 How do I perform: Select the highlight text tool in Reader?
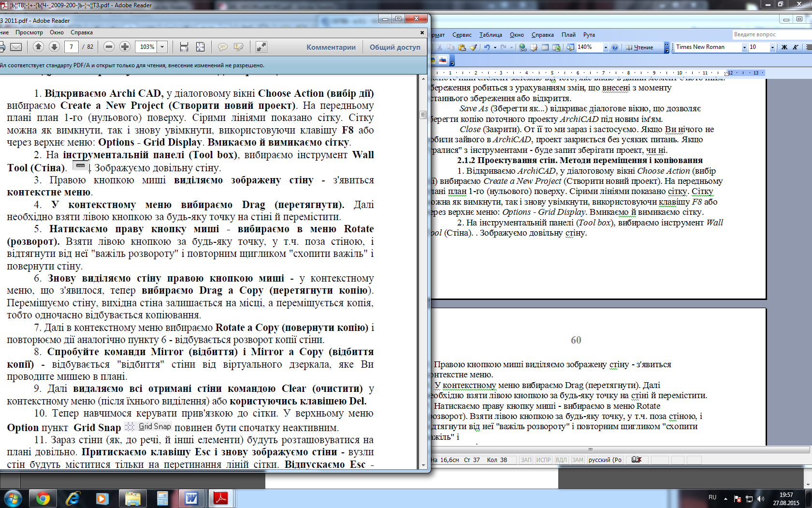(239, 47)
